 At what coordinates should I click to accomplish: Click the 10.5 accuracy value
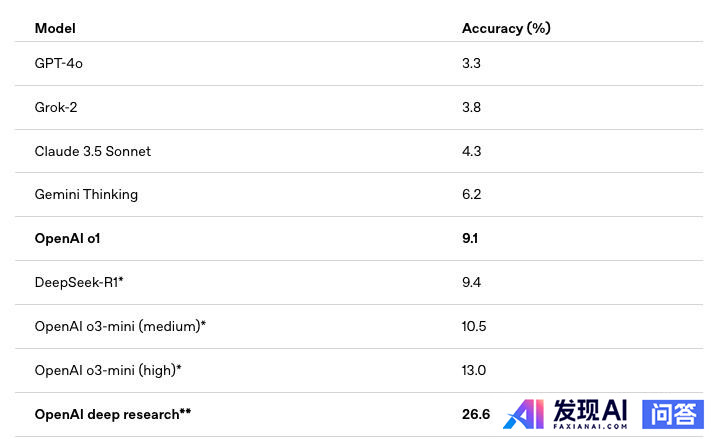pyautogui.click(x=474, y=326)
